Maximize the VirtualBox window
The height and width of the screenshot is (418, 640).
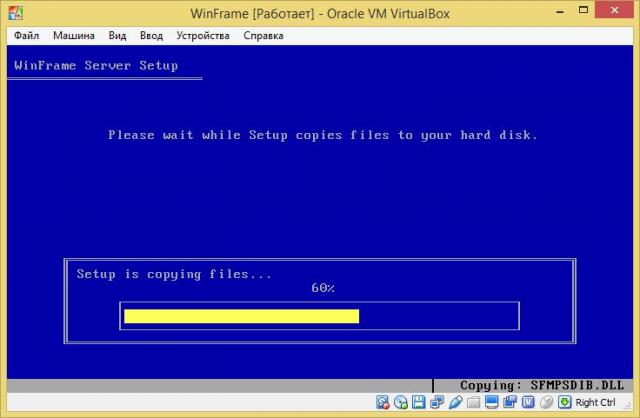583,11
